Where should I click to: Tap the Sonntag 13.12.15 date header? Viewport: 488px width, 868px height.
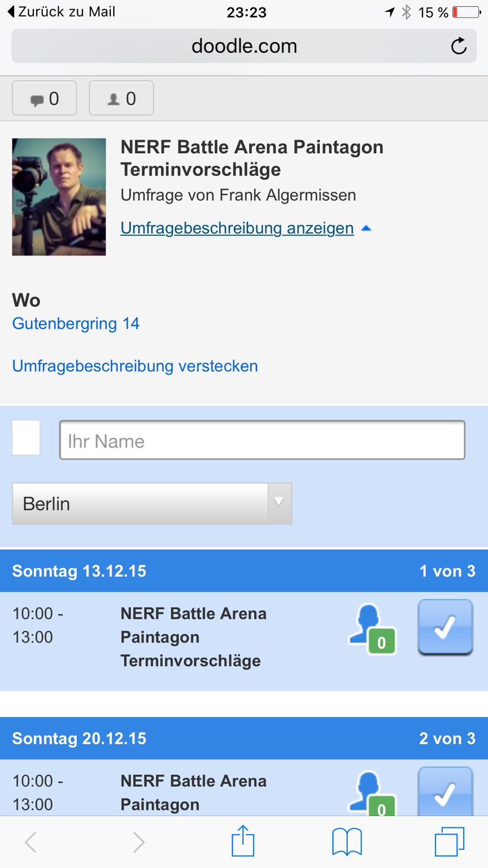point(79,571)
